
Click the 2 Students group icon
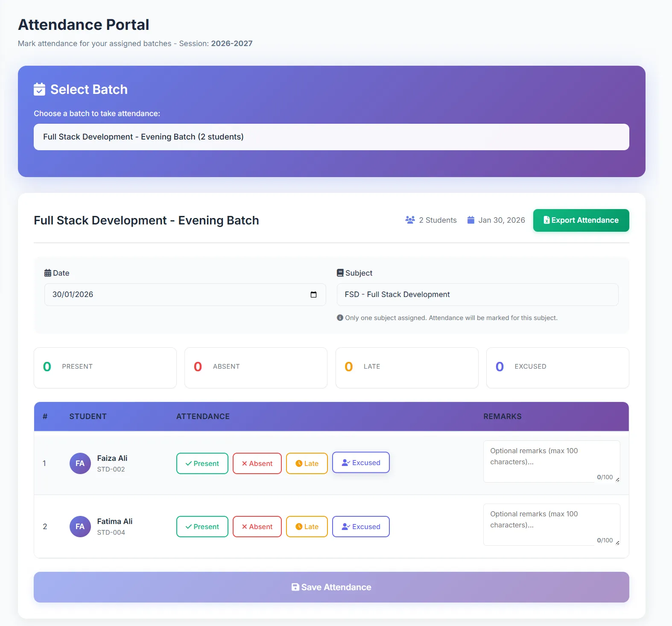click(x=410, y=220)
